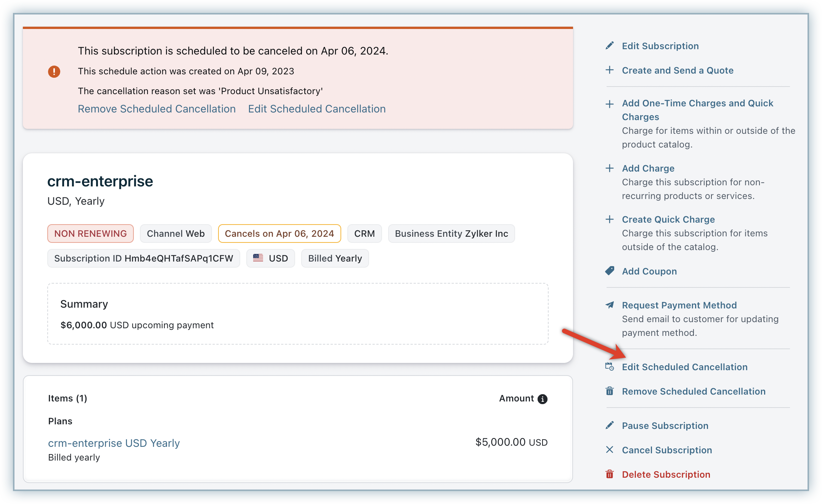Select Add One-Time Charges and Quick Charges
The image size is (822, 504).
point(697,103)
